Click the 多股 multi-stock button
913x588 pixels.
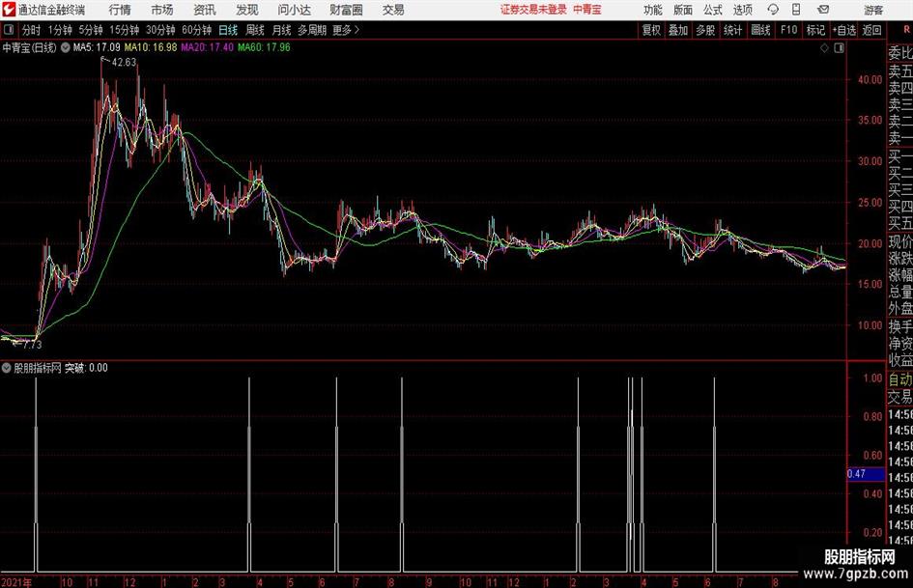pyautogui.click(x=705, y=30)
